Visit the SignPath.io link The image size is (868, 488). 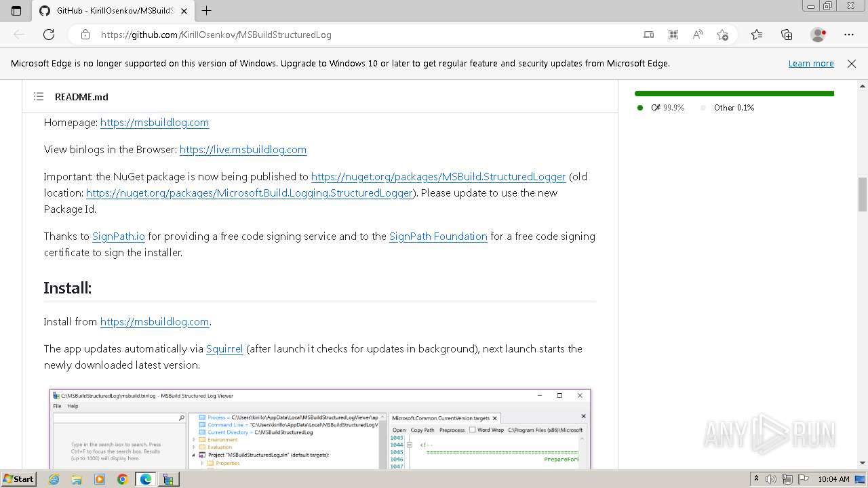[119, 236]
